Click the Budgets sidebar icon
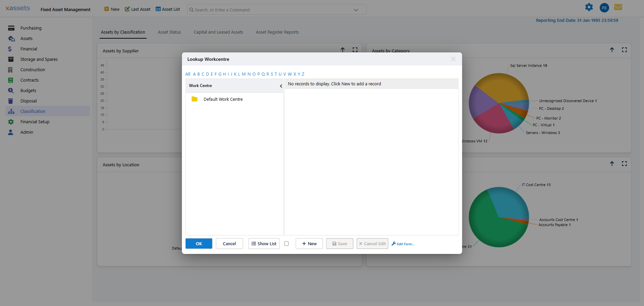Image resolution: width=644 pixels, height=306 pixels. tap(11, 91)
